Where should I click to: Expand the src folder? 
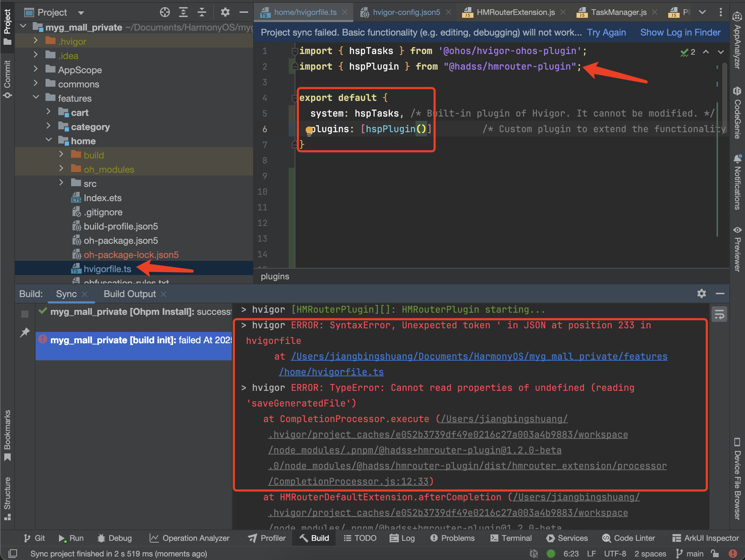pyautogui.click(x=61, y=183)
